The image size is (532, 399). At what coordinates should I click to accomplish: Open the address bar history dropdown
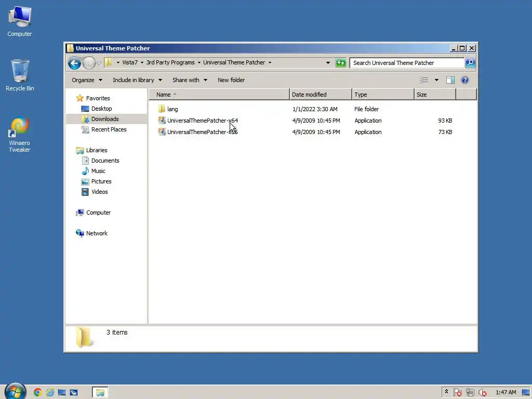[x=328, y=63]
